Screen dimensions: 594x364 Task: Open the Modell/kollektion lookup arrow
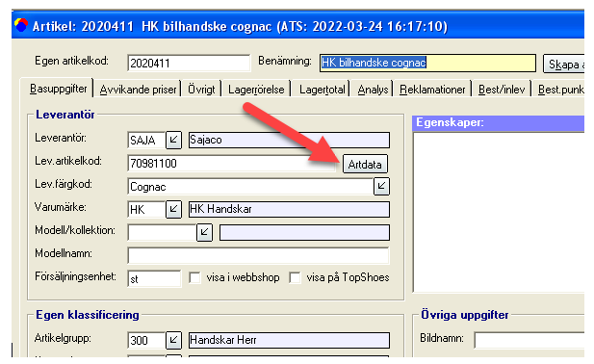[x=204, y=232]
